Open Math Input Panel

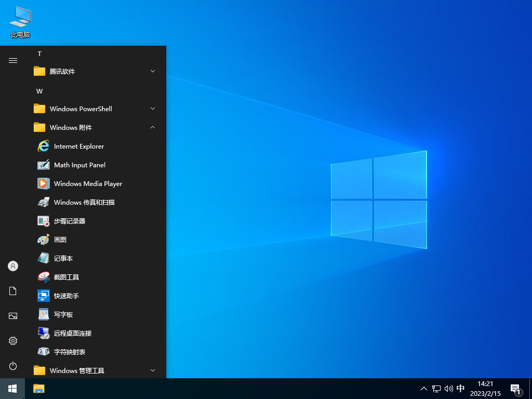tap(79, 165)
